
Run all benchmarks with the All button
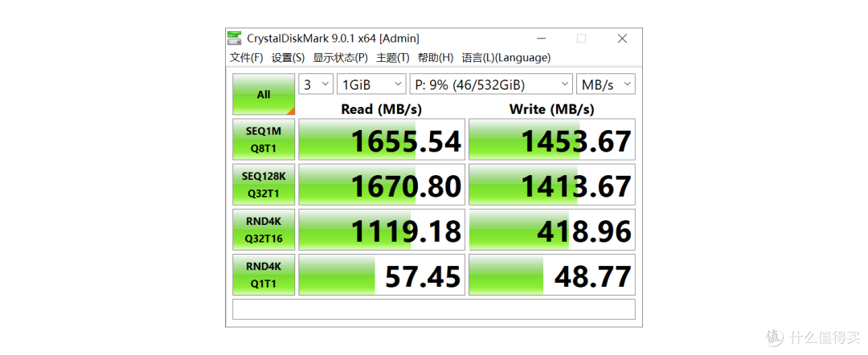click(x=264, y=95)
